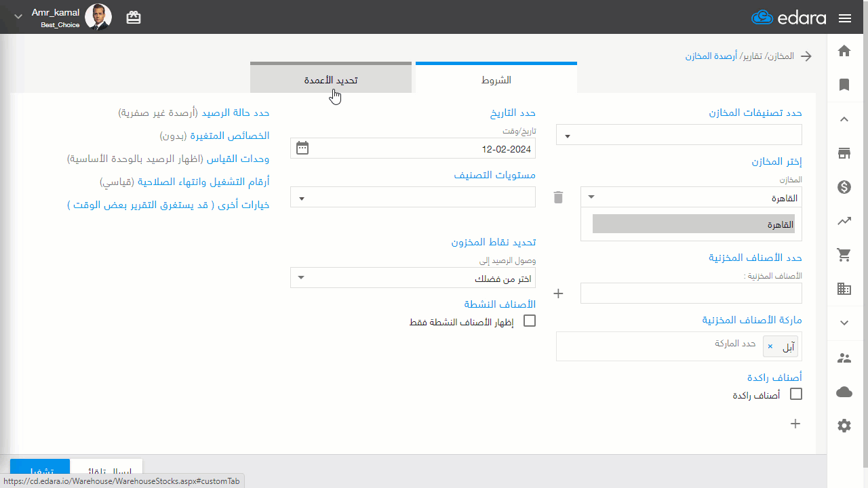This screenshot has height=488, width=868.
Task: Select القاهرة in the warehouse list
Action: (x=693, y=224)
